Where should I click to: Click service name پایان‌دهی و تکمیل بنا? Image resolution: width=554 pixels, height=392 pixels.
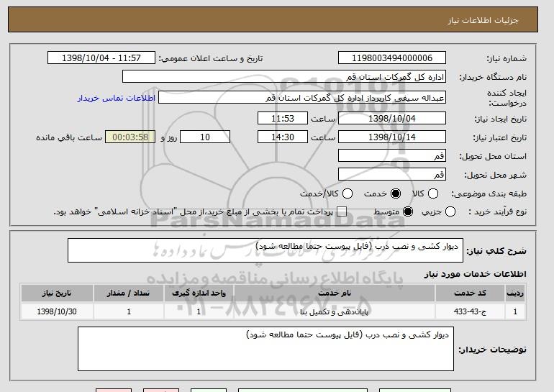click(335, 311)
